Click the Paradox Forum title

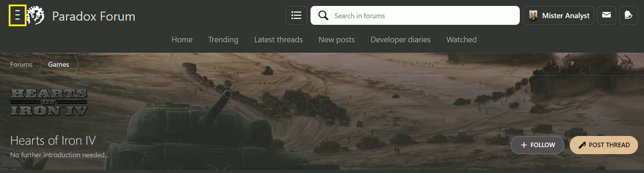tap(94, 16)
